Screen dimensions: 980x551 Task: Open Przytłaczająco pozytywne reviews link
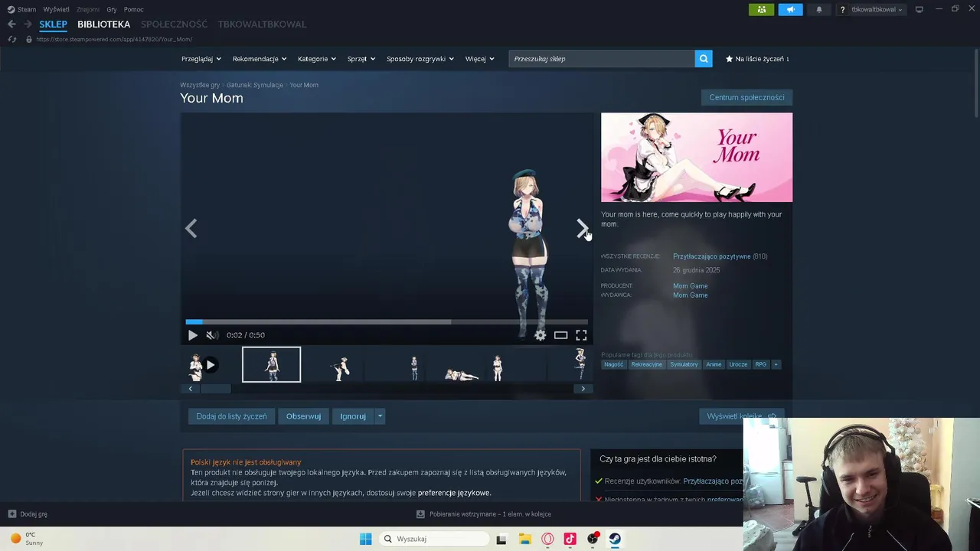tap(712, 256)
